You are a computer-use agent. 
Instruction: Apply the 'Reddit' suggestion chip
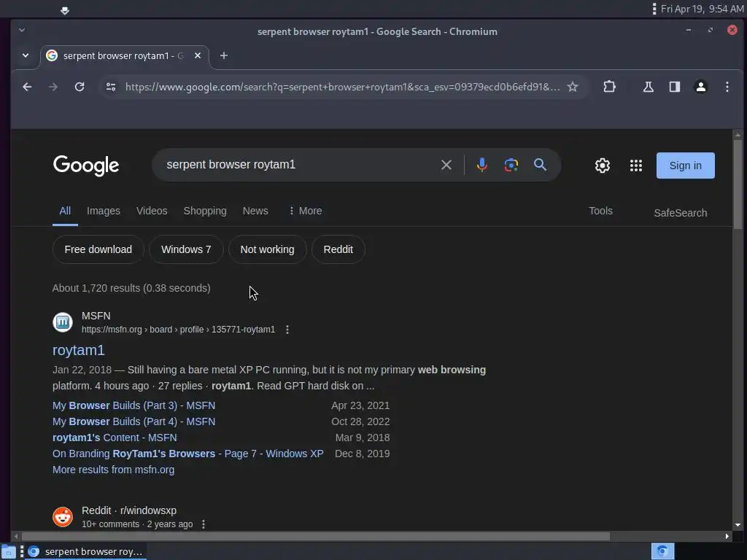coord(338,249)
